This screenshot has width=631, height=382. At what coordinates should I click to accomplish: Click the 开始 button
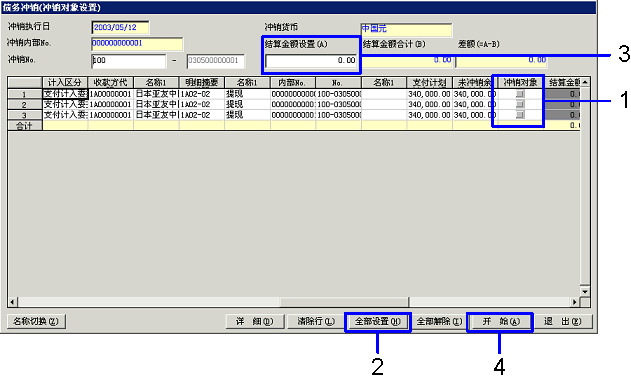[500, 322]
